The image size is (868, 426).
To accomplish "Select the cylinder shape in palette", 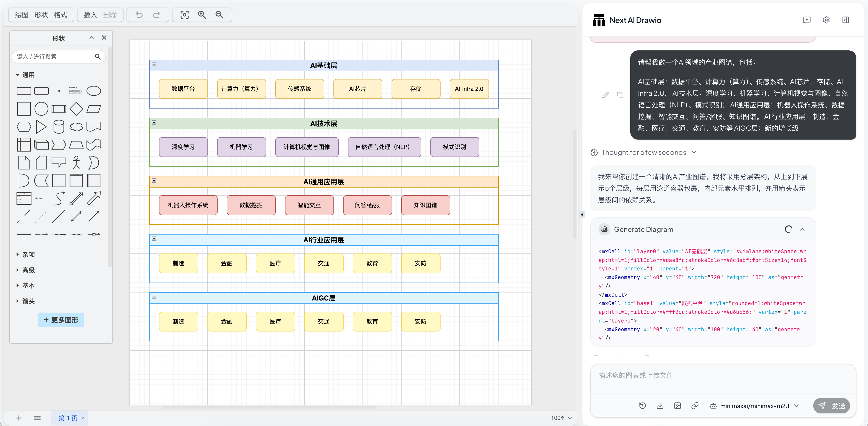I will pyautogui.click(x=59, y=127).
